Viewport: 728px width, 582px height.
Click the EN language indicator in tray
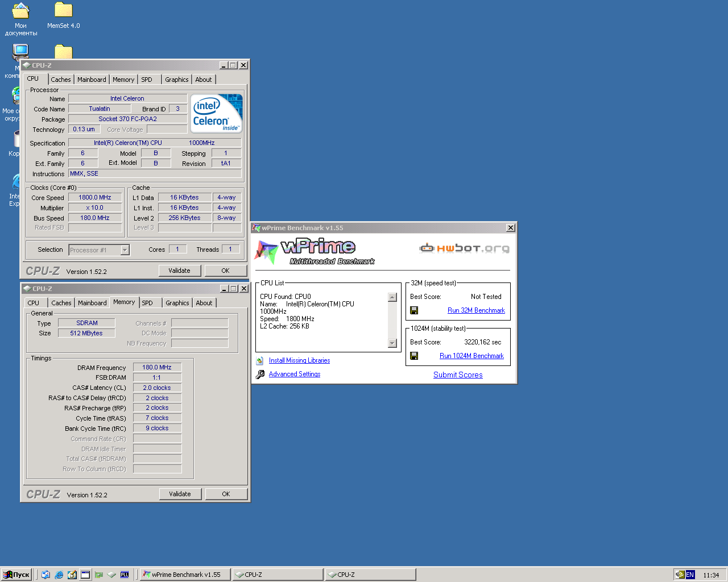pos(690,575)
